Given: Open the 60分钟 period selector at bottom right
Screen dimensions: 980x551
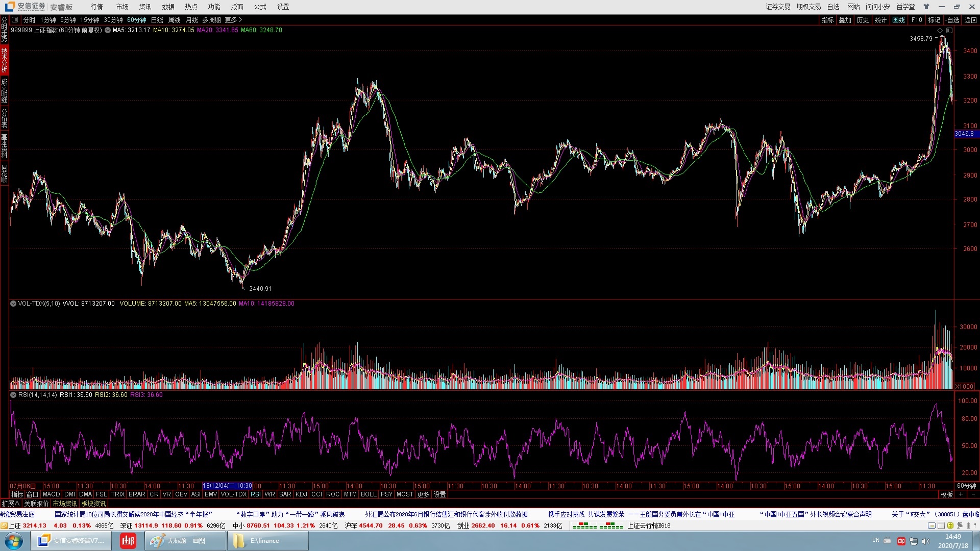Looking at the screenshot, I should pos(967,486).
